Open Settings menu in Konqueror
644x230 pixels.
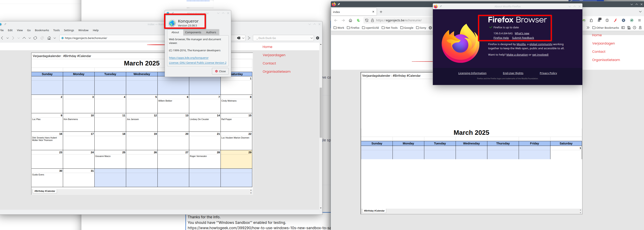pos(69,30)
